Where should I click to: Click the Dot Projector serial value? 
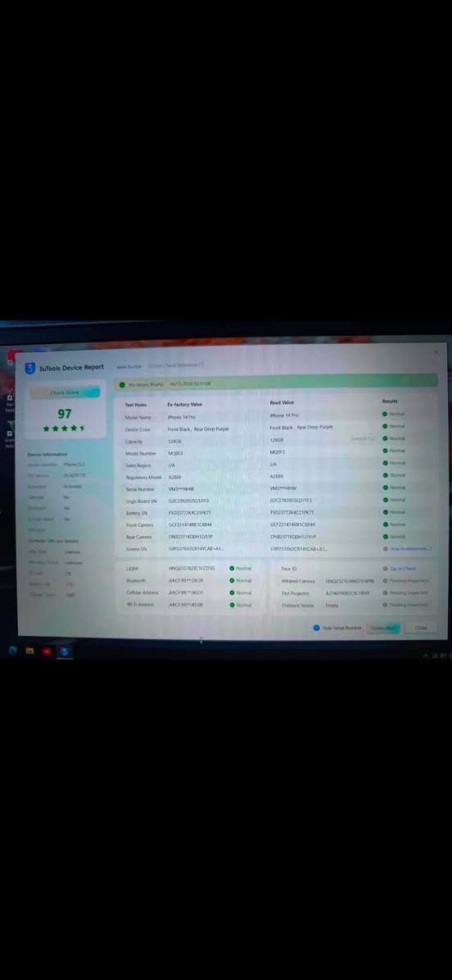[x=348, y=592]
